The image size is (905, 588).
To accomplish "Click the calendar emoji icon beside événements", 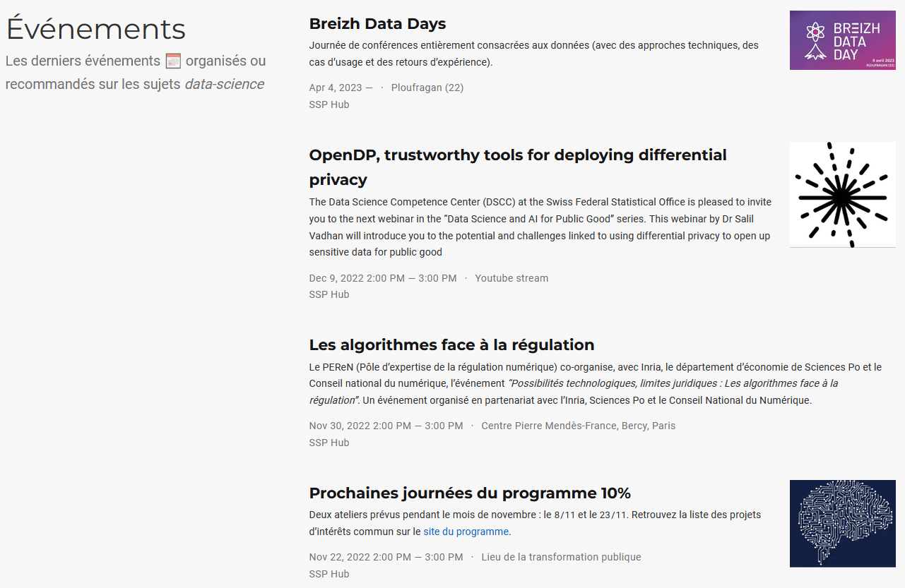I will pyautogui.click(x=173, y=61).
